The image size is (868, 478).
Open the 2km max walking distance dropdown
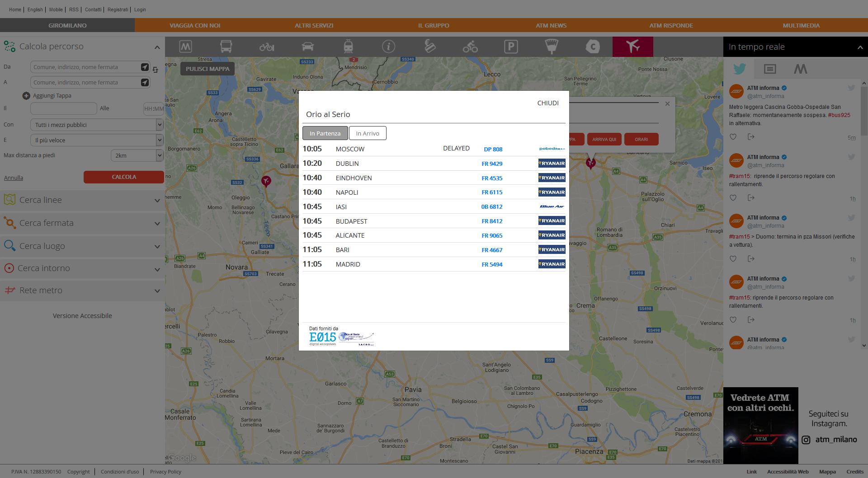click(x=137, y=155)
